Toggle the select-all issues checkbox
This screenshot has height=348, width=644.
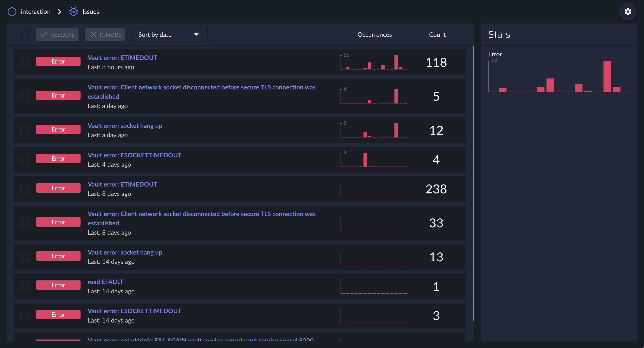pyautogui.click(x=25, y=35)
